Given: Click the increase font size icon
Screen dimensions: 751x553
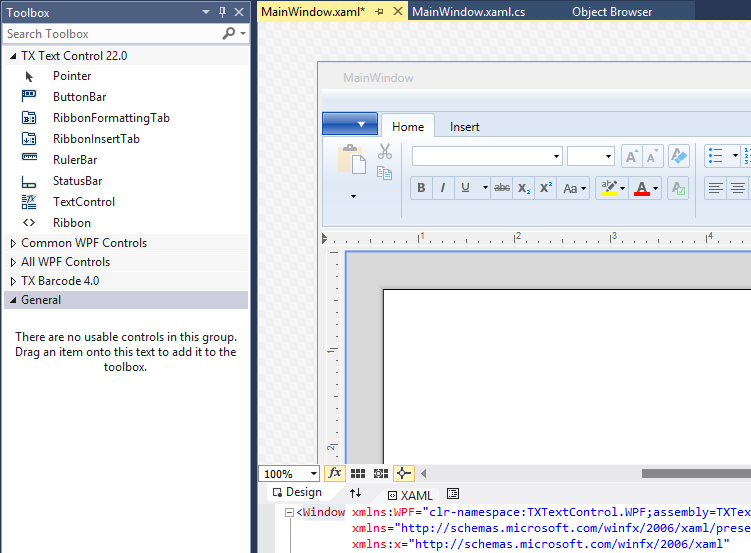Looking at the screenshot, I should point(631,156).
